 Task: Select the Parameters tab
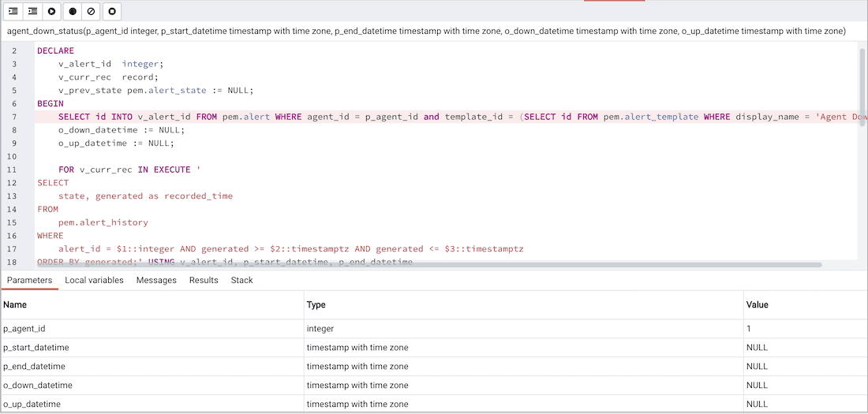click(x=29, y=280)
